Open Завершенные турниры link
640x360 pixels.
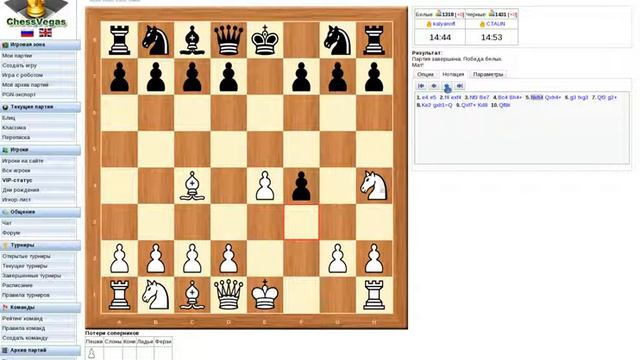coord(31,276)
